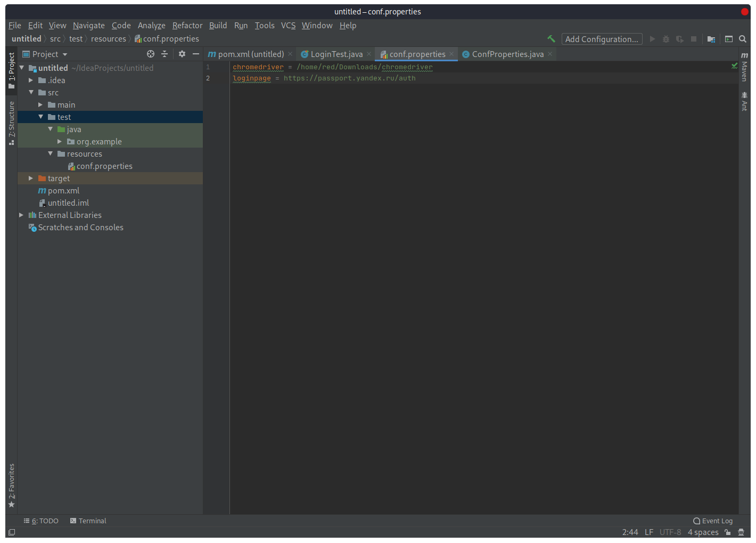Click the Search Everywhere magnifier icon
The height and width of the screenshot is (543, 756).
click(743, 39)
